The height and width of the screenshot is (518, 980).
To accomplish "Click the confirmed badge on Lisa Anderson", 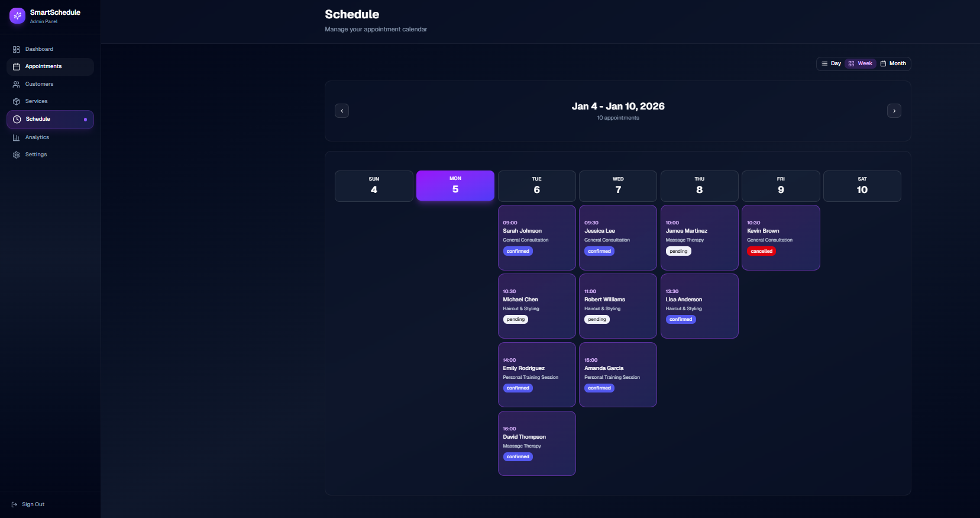I will (681, 319).
